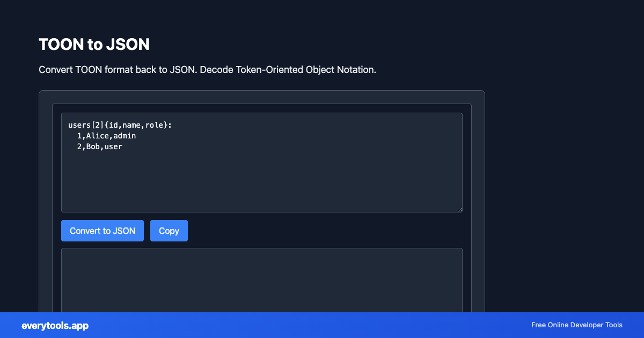The width and height of the screenshot is (644, 338).
Task: Click the Free Online Developer Tools footer text
Action: [x=576, y=325]
